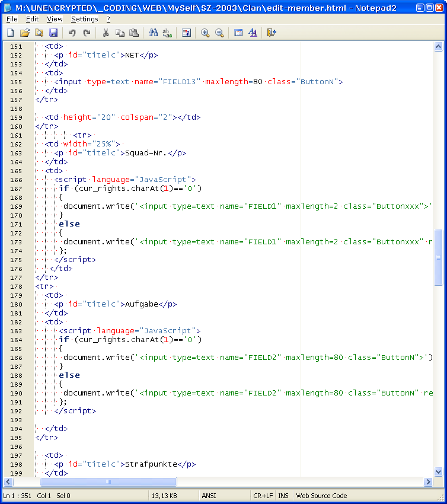Click line number 151 in the margin
The height and width of the screenshot is (504, 447).
tap(16, 47)
